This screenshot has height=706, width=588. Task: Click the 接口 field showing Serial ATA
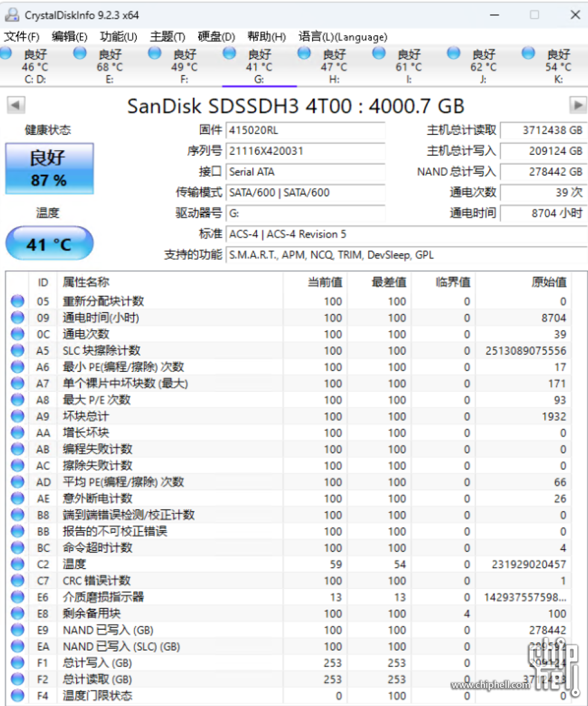(305, 172)
